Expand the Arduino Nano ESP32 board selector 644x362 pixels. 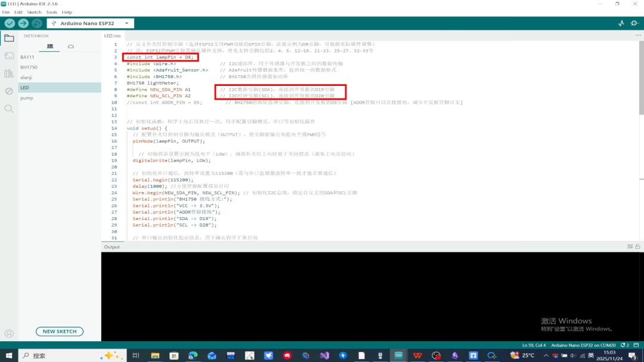(x=91, y=23)
